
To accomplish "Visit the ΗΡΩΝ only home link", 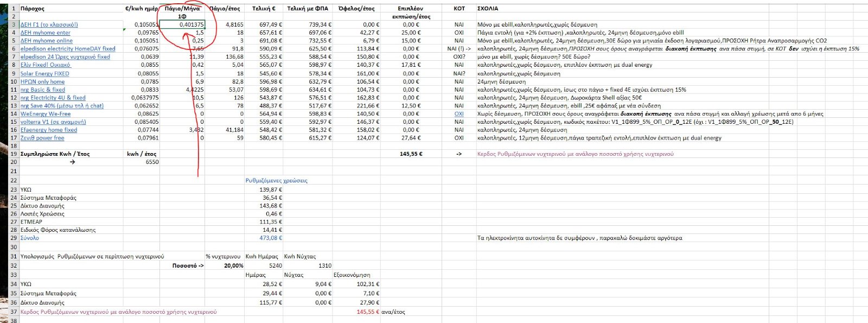I will click(42, 82).
